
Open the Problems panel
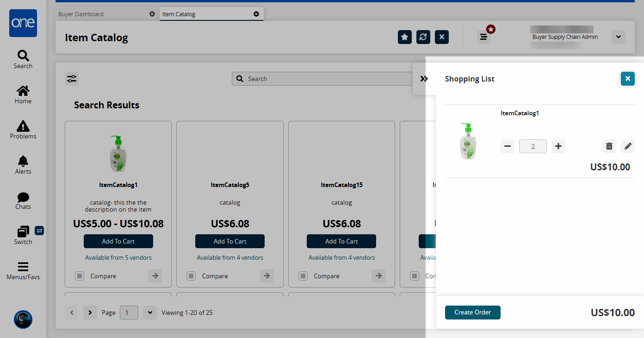click(23, 130)
